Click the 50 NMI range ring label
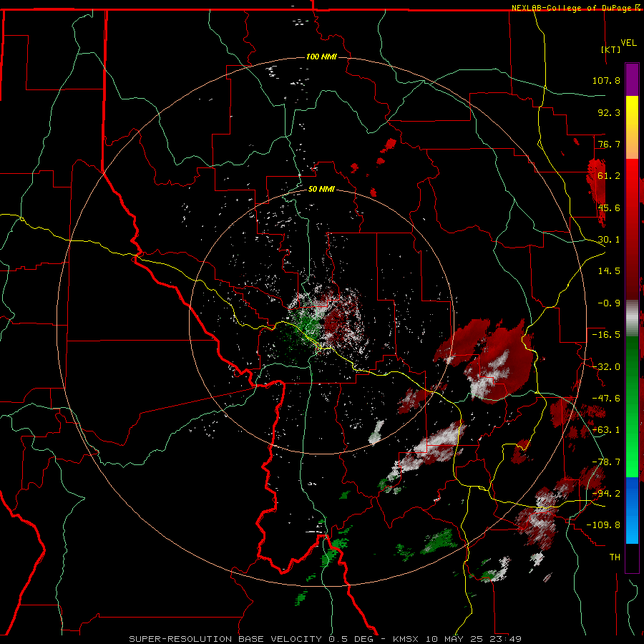The height and width of the screenshot is (644, 644). tap(321, 189)
